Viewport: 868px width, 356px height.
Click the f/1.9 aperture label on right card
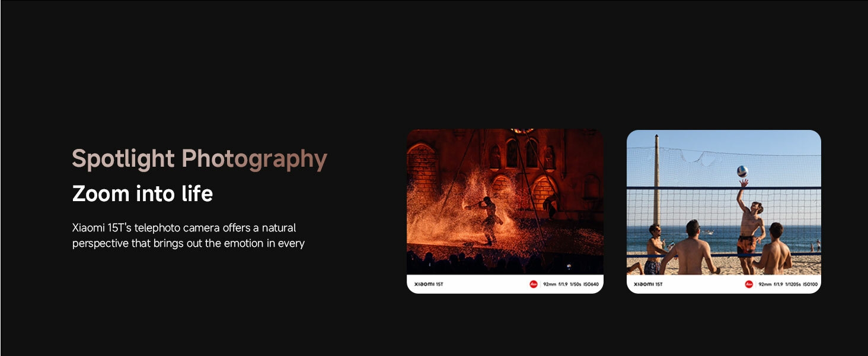pyautogui.click(x=778, y=284)
